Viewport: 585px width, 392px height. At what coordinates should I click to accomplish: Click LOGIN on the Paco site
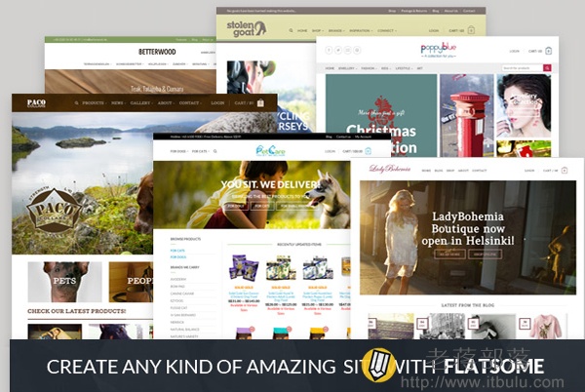click(x=217, y=103)
